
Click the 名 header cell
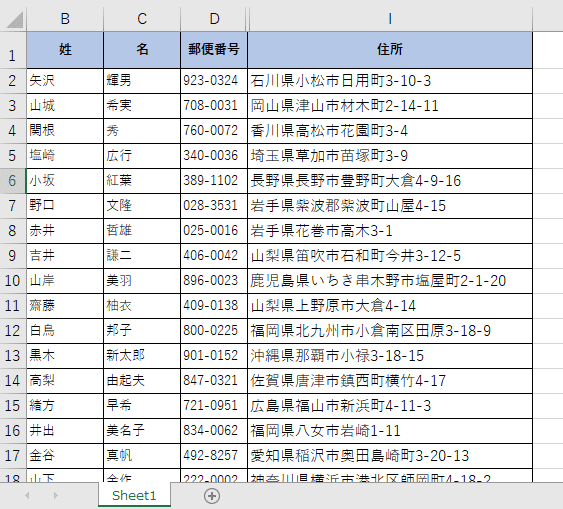click(142, 50)
